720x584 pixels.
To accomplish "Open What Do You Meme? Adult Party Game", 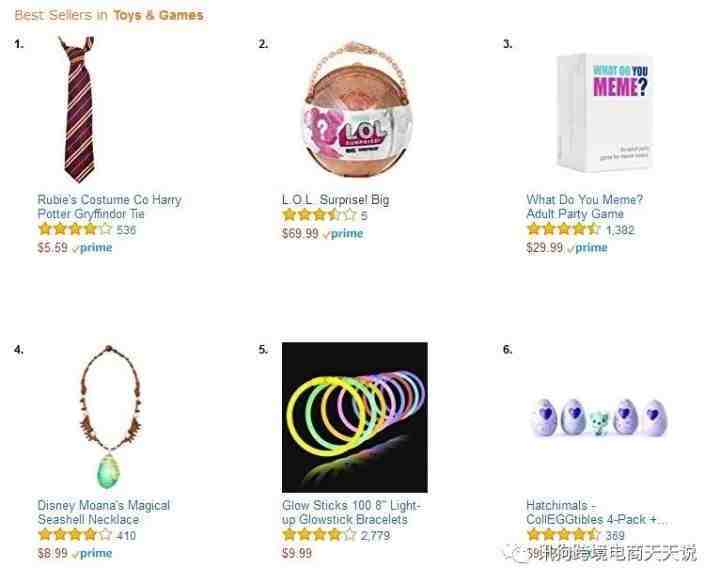I will 585,207.
